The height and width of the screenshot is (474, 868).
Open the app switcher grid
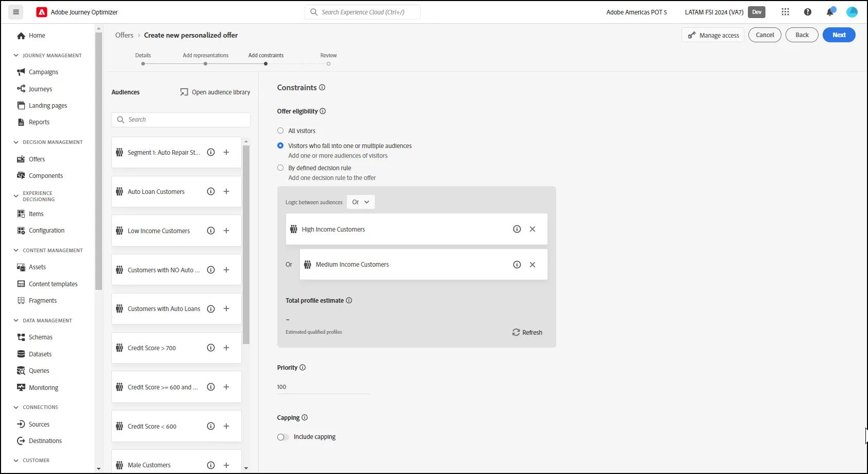pos(786,12)
